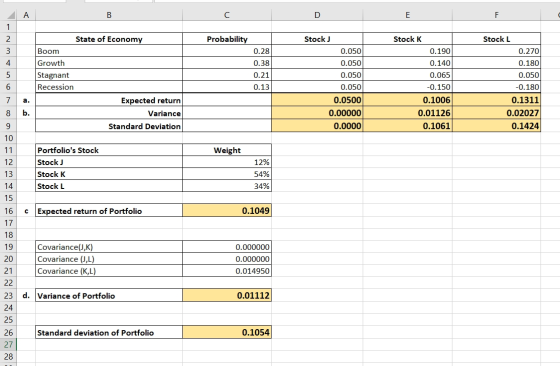Click portfolio standard deviation 0.1054 cell
Image resolution: width=560 pixels, height=366 pixels.
[x=227, y=332]
